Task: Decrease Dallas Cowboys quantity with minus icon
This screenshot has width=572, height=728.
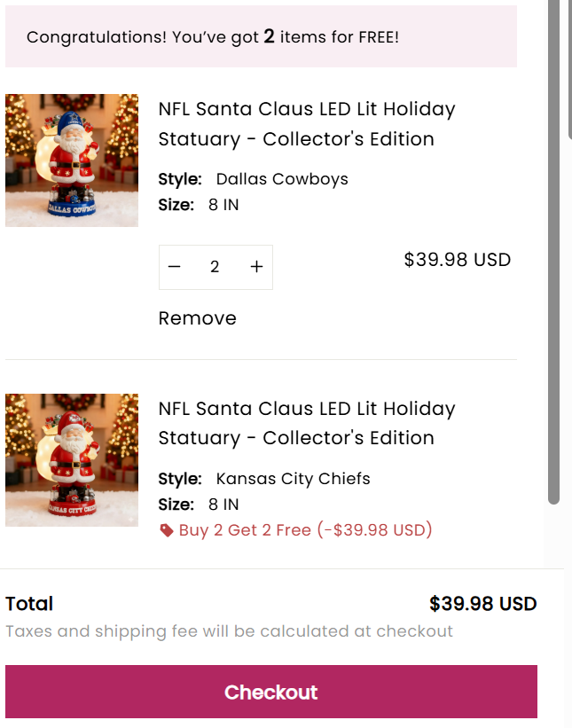Action: click(175, 267)
